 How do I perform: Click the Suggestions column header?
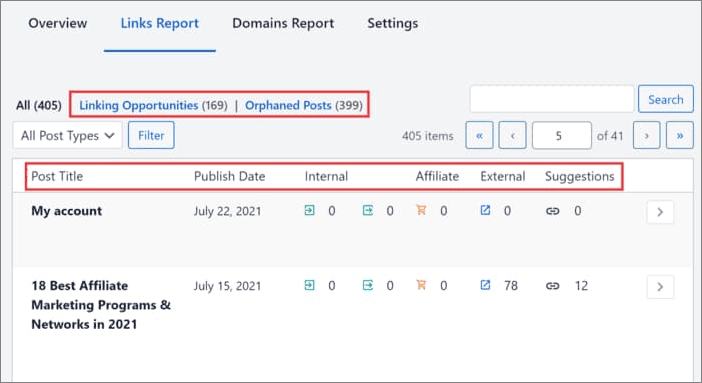click(x=579, y=176)
